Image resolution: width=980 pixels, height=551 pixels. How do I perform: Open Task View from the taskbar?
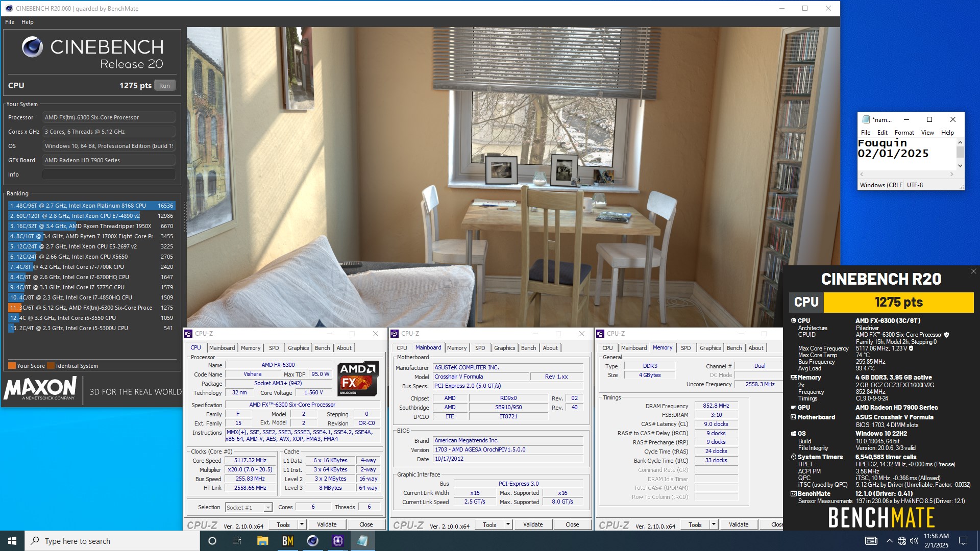click(x=237, y=541)
